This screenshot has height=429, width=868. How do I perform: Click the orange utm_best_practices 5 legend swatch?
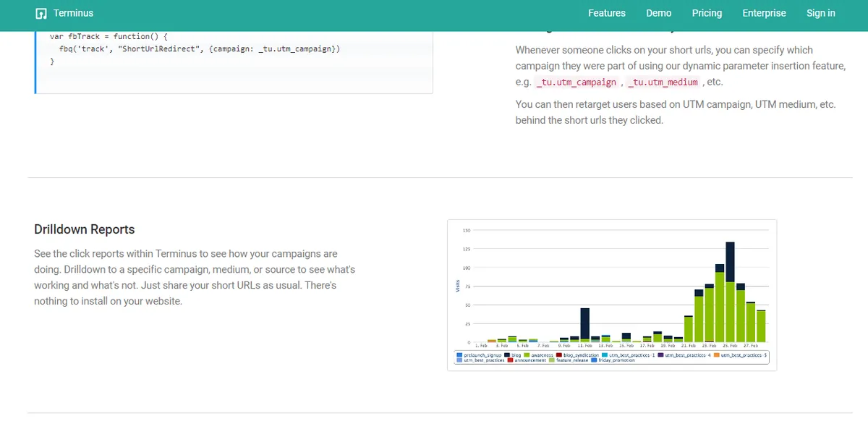click(716, 355)
